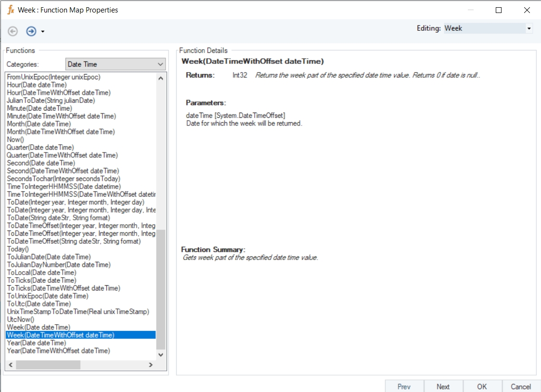541x392 pixels.
Task: Choose the Today() function entry
Action: (18, 249)
